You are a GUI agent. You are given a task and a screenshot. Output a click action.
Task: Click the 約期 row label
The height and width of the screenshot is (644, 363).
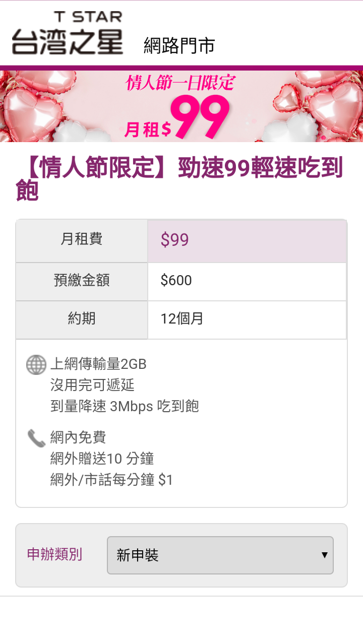coord(82,318)
